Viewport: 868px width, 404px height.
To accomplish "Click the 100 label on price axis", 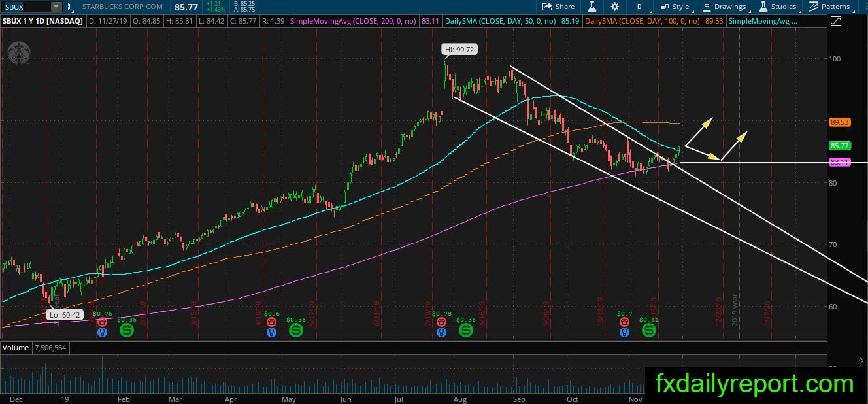I will click(x=834, y=59).
